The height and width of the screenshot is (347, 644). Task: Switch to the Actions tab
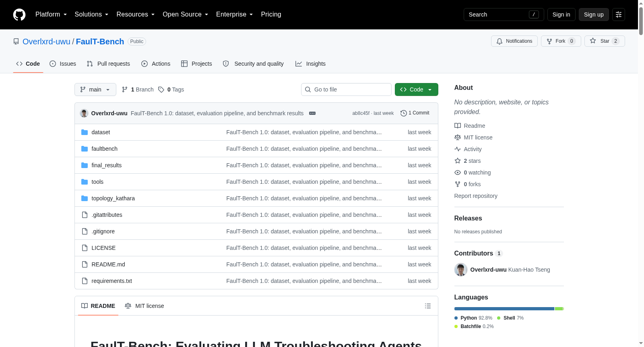click(156, 64)
